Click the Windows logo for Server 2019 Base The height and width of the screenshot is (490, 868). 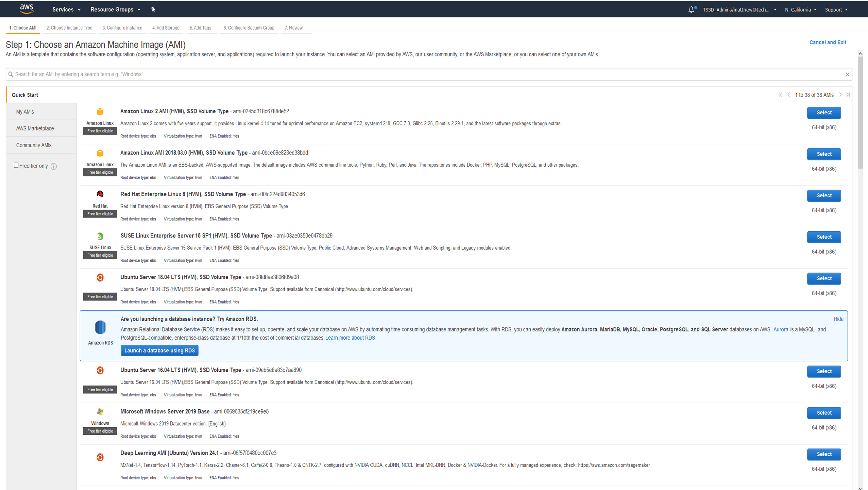coord(100,412)
